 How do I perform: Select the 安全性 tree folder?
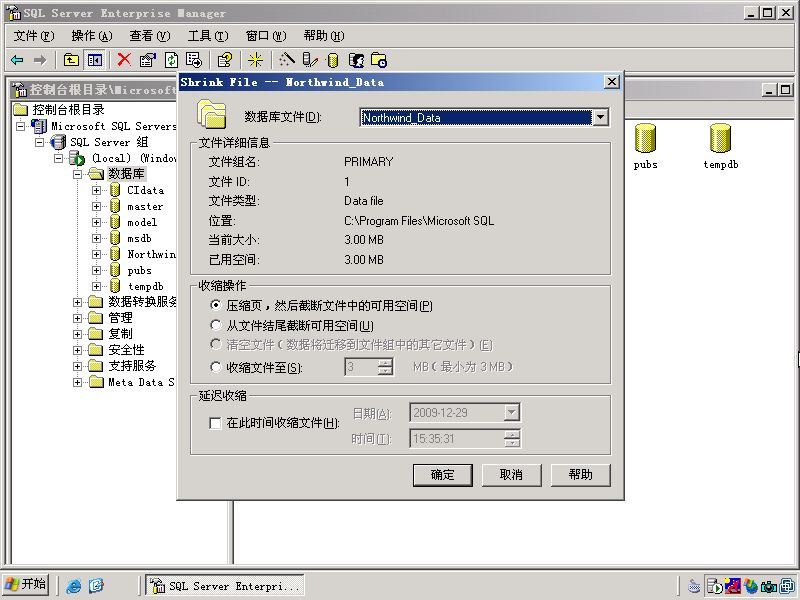click(126, 350)
